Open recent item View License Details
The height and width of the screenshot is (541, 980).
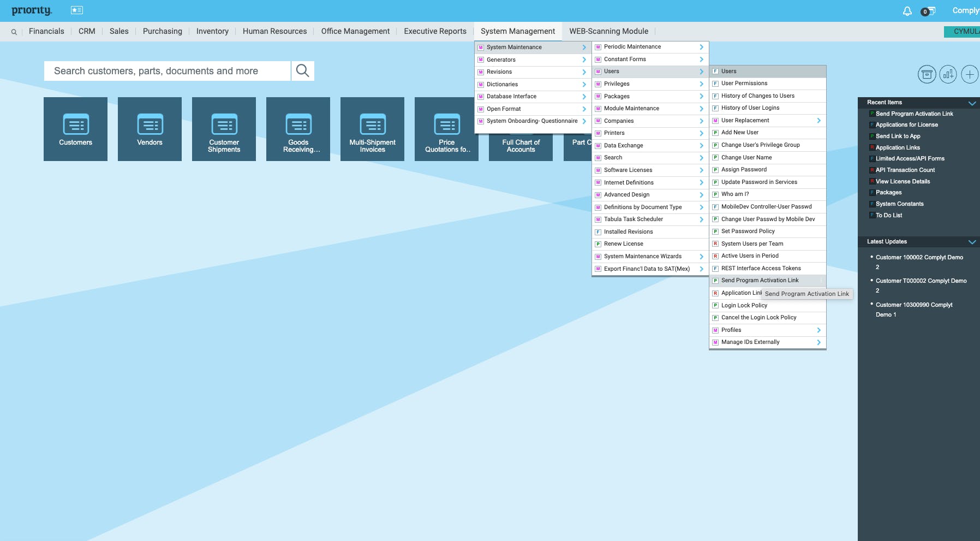pyautogui.click(x=903, y=182)
